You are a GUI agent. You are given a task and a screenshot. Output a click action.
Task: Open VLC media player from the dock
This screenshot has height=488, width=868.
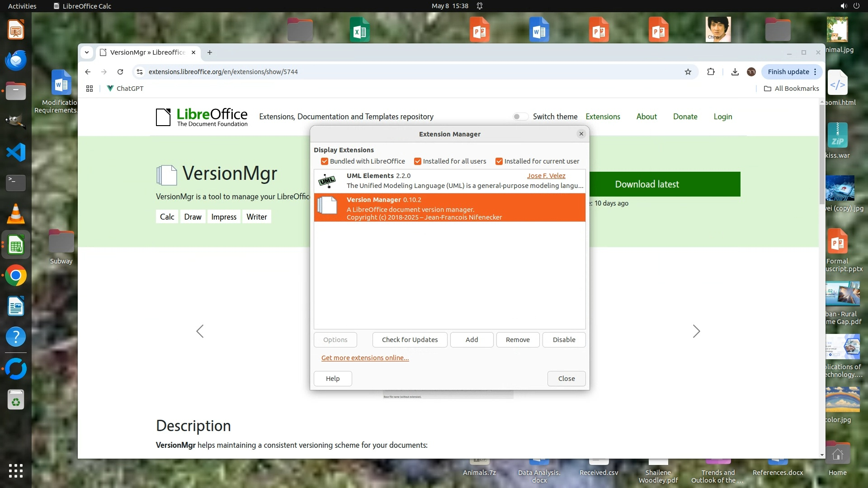click(16, 214)
